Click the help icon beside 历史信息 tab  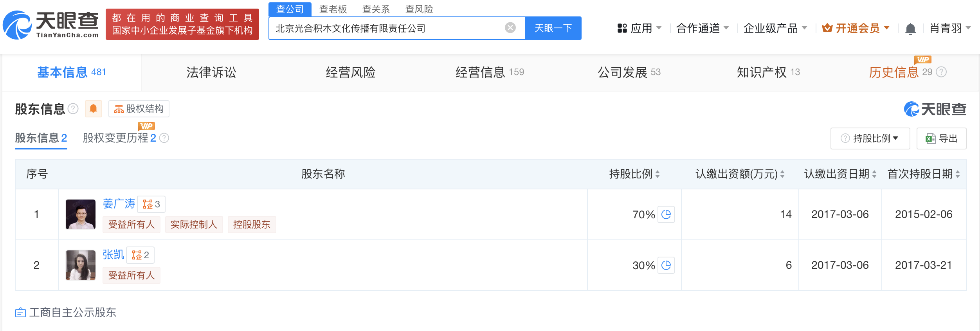941,72
